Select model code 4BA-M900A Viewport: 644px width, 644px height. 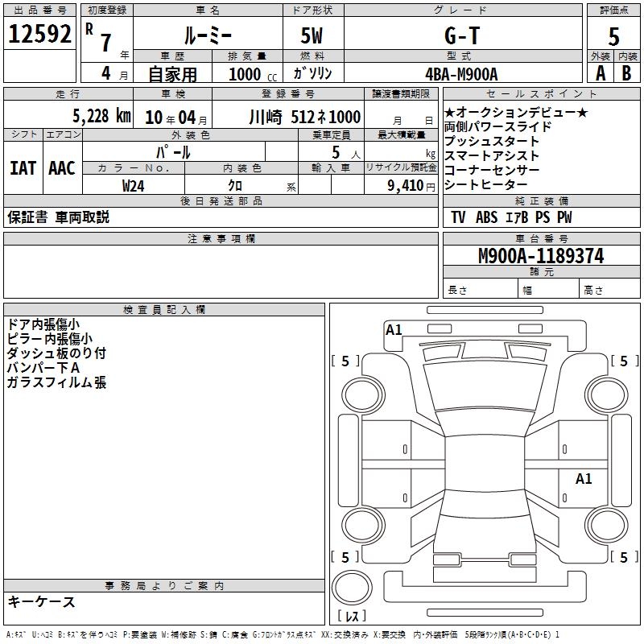(x=461, y=74)
